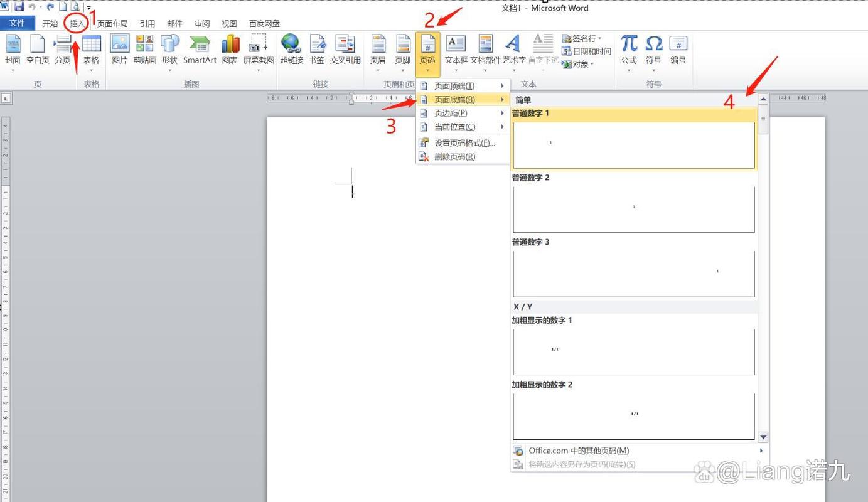Screen dimensions: 868x502
Task: Open the quick access customize dropdown
Action: [88, 7]
